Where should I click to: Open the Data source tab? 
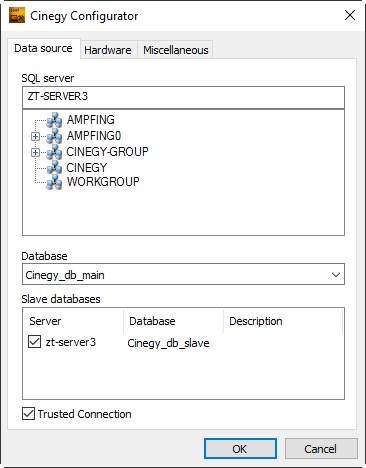coord(43,49)
